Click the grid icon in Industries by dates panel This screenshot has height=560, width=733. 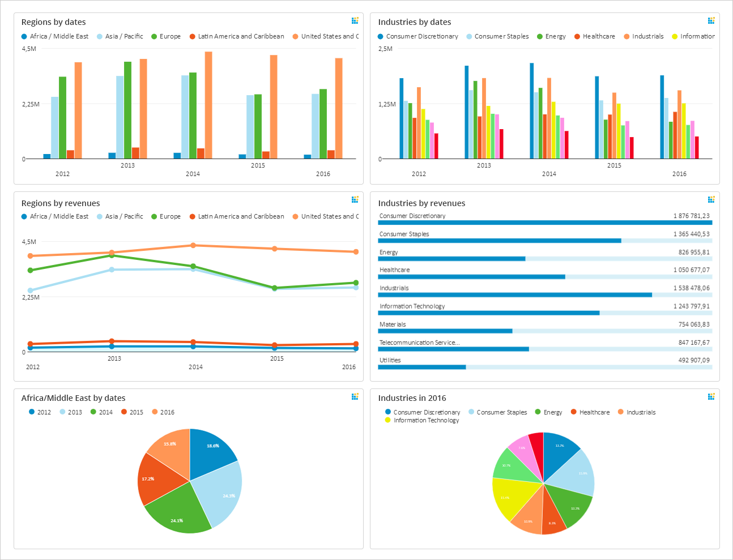(711, 20)
